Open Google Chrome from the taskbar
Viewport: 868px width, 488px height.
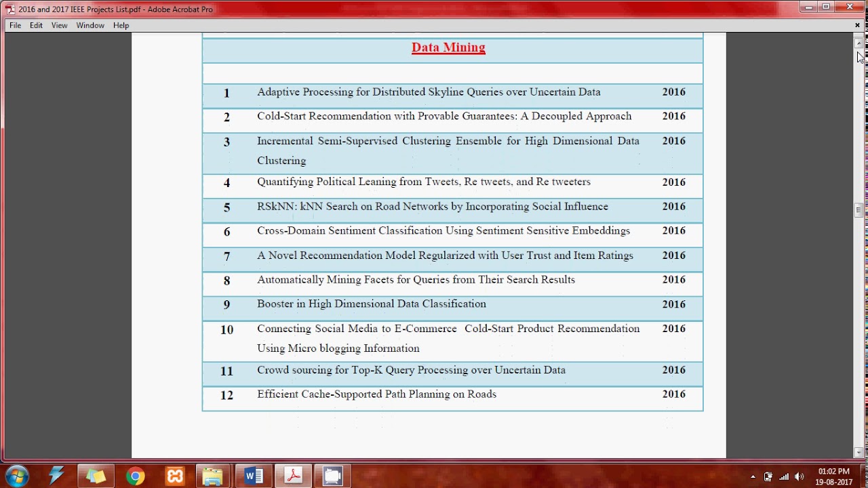point(135,476)
